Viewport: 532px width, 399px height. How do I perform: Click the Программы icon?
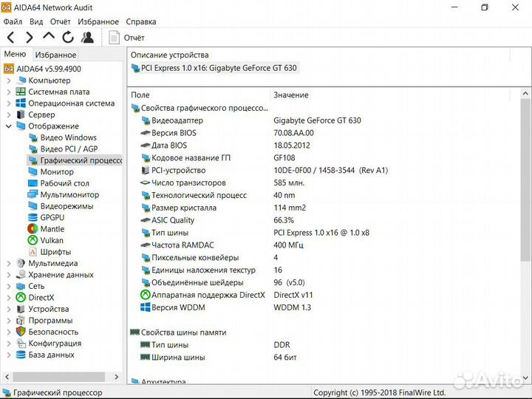21,320
